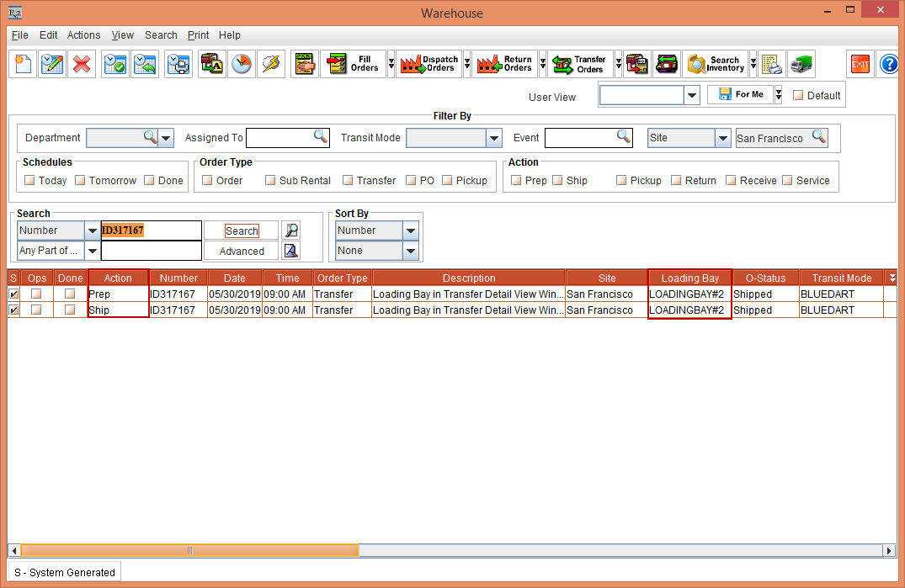This screenshot has width=905, height=588.
Task: Click the Fill Orders toolbar button
Action: click(x=353, y=65)
